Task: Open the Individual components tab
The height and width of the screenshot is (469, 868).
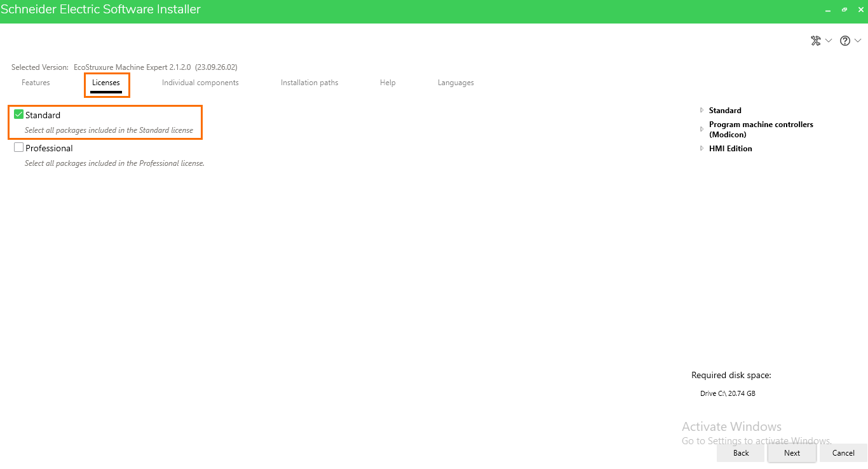Action: 200,83
